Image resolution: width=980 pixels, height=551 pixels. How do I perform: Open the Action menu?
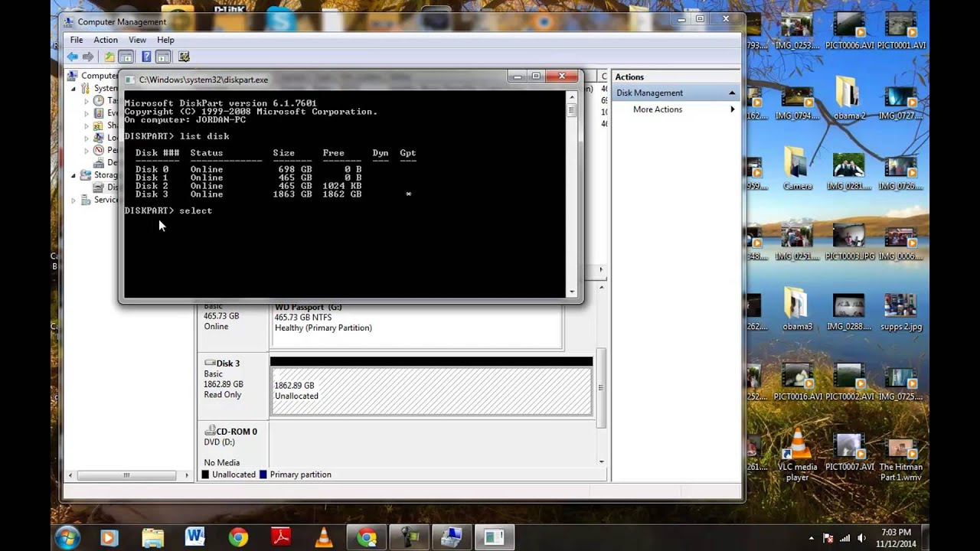click(106, 40)
